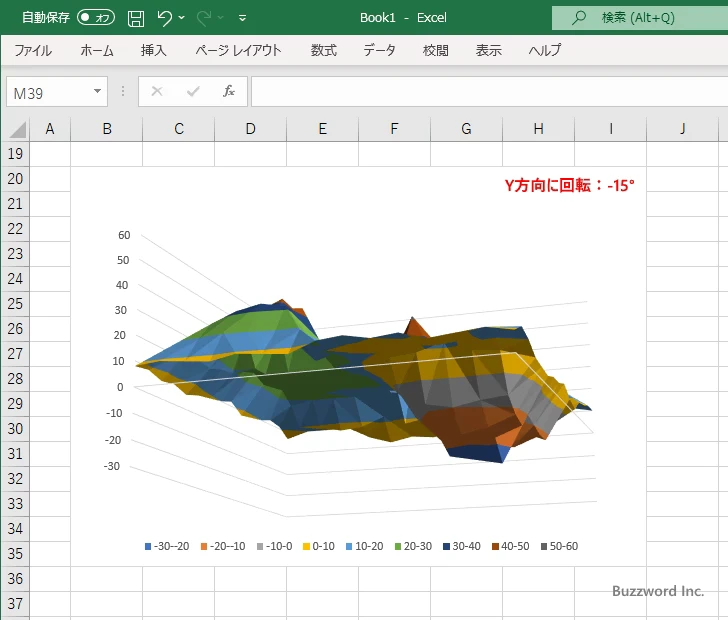Select row 19 header
Screen dimensions: 728x620
coord(15,154)
